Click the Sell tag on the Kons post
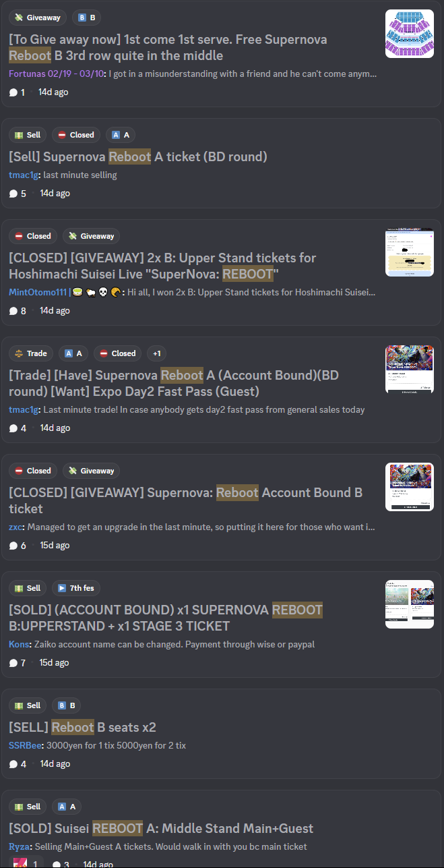 [28, 588]
